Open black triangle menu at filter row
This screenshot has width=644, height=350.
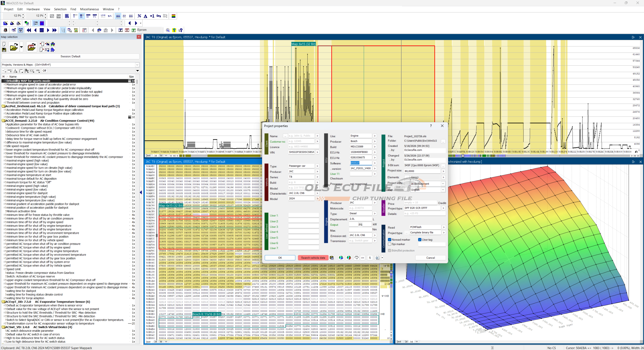pyautogui.click(x=138, y=71)
